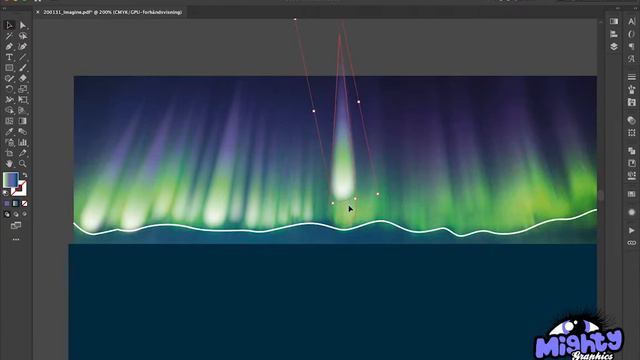Screen dimensions: 640x360
Task: Activate the Symbol Sprayer tool
Action: click(9, 142)
